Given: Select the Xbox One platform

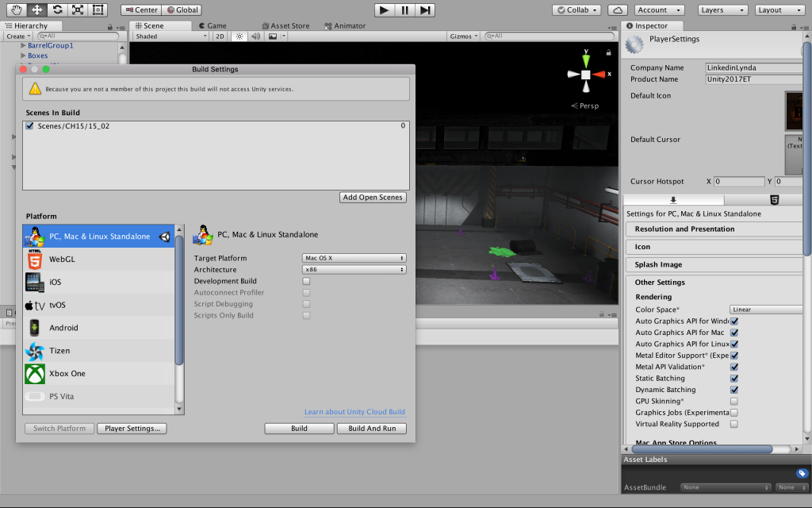Looking at the screenshot, I should click(x=98, y=373).
